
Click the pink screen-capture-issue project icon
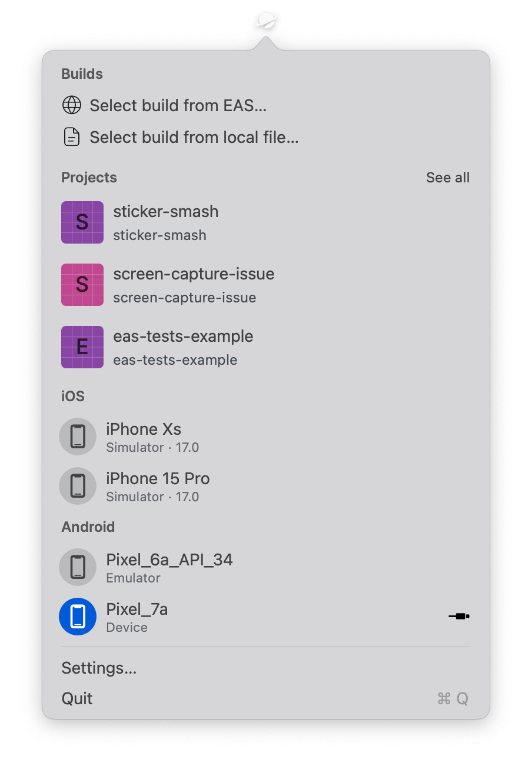point(82,285)
